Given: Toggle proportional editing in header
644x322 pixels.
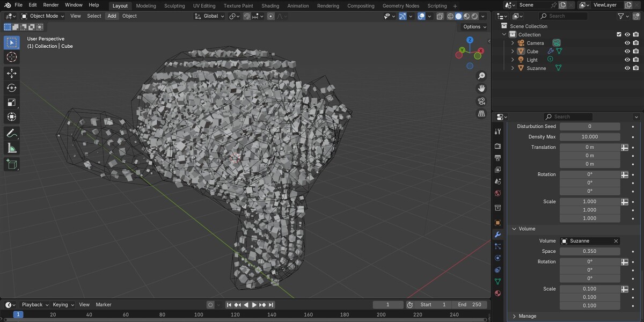Looking at the screenshot, I should pos(271,16).
